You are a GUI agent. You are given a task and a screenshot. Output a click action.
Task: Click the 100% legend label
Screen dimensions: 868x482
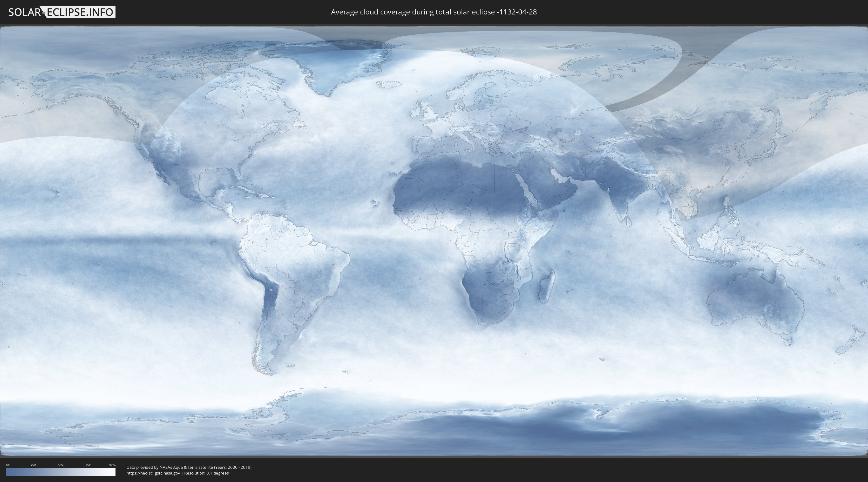coord(112,465)
